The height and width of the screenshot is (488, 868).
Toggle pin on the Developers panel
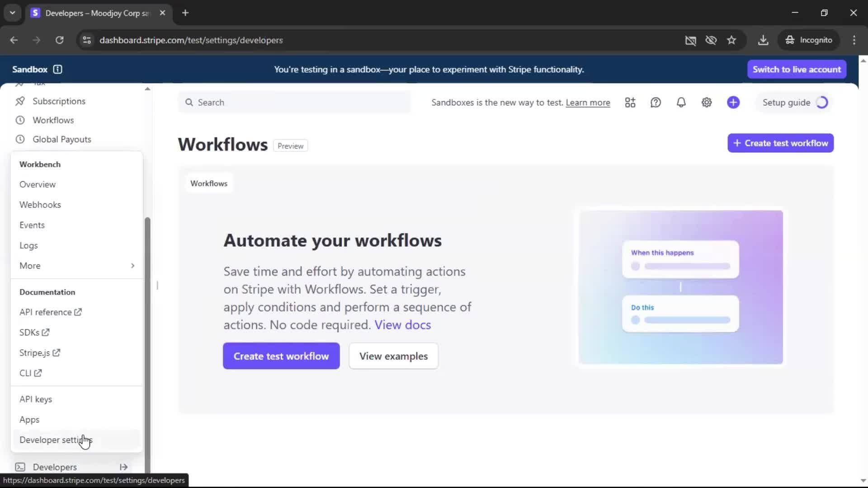123,467
